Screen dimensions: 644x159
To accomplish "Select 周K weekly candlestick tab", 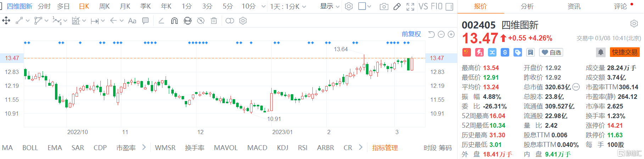I will pos(104,6).
